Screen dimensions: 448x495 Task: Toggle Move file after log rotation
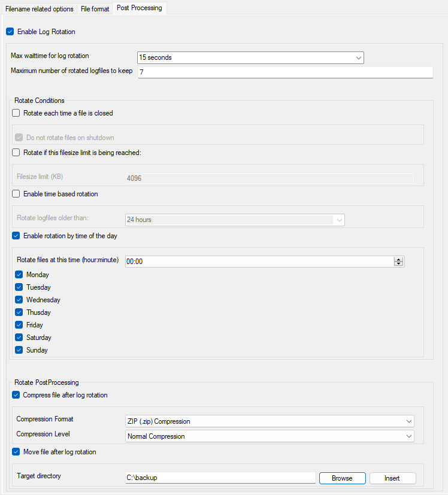coord(16,452)
